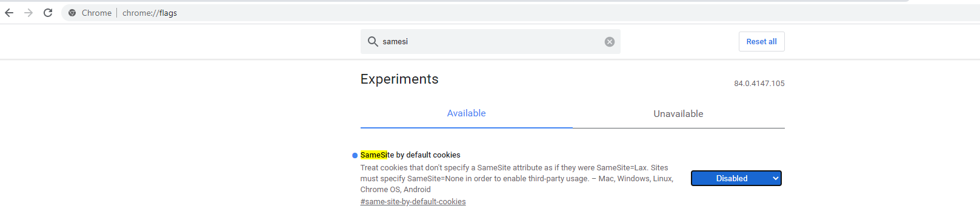This screenshot has height=220, width=980.
Task: Switch to the Unavailable tab
Action: point(678,114)
